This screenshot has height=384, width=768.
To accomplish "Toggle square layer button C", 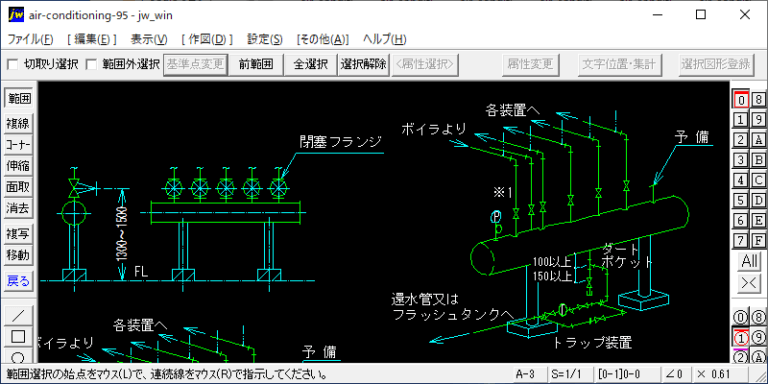I will 759,180.
